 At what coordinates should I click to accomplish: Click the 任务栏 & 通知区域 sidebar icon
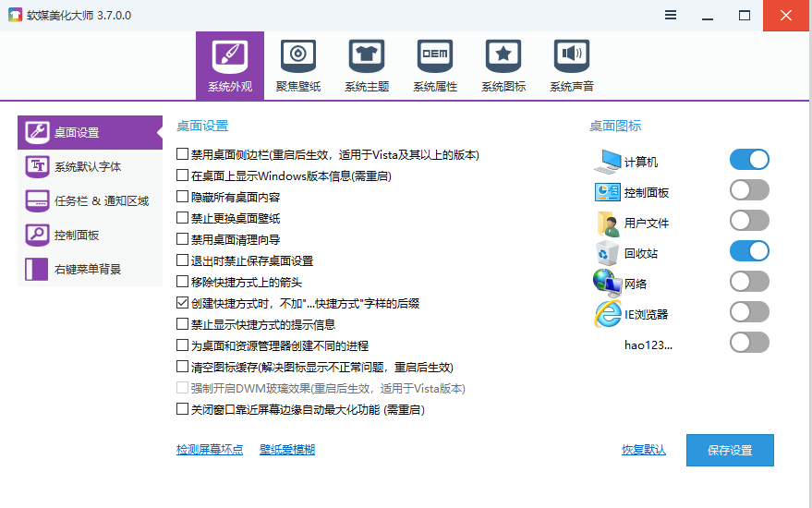pos(37,201)
